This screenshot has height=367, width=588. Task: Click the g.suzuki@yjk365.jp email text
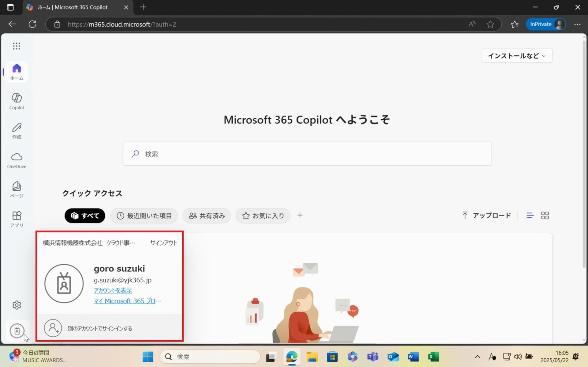click(123, 280)
